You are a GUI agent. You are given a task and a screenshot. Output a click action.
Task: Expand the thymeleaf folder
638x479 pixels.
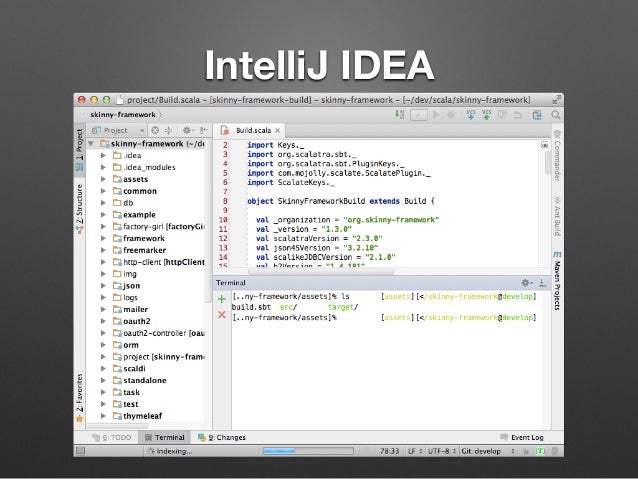pyautogui.click(x=103, y=416)
